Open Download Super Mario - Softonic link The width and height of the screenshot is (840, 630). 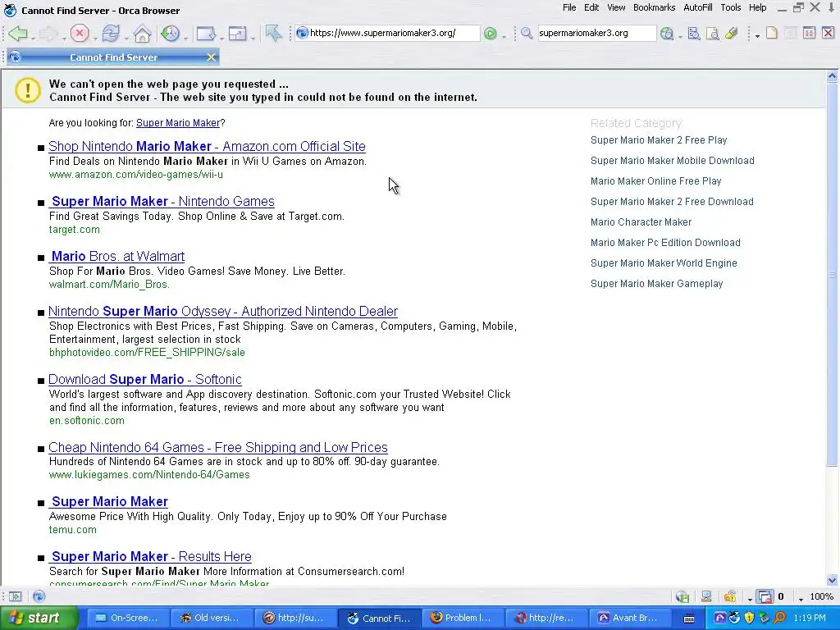(x=144, y=379)
